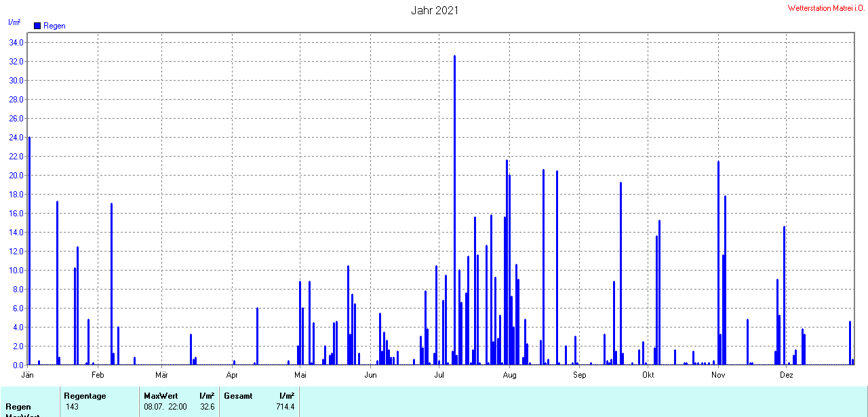Image resolution: width=868 pixels, height=417 pixels.
Task: Click the 24 l/m² bar at start of January
Action: click(29, 251)
